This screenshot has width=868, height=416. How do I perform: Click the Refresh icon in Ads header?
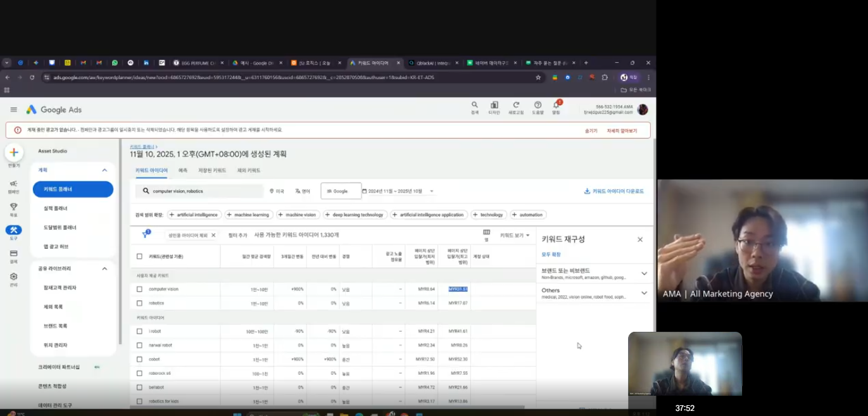(516, 105)
